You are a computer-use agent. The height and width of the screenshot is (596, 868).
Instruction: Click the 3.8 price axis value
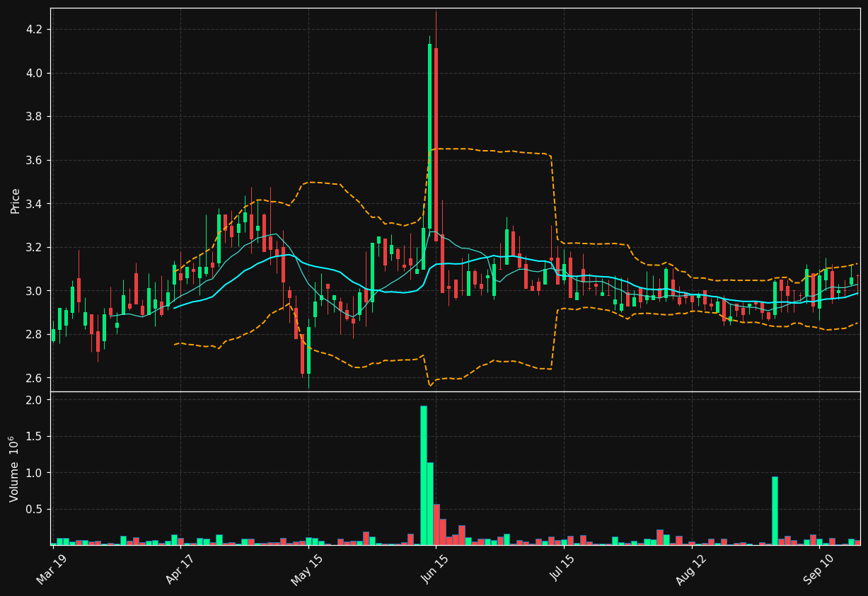[34, 117]
